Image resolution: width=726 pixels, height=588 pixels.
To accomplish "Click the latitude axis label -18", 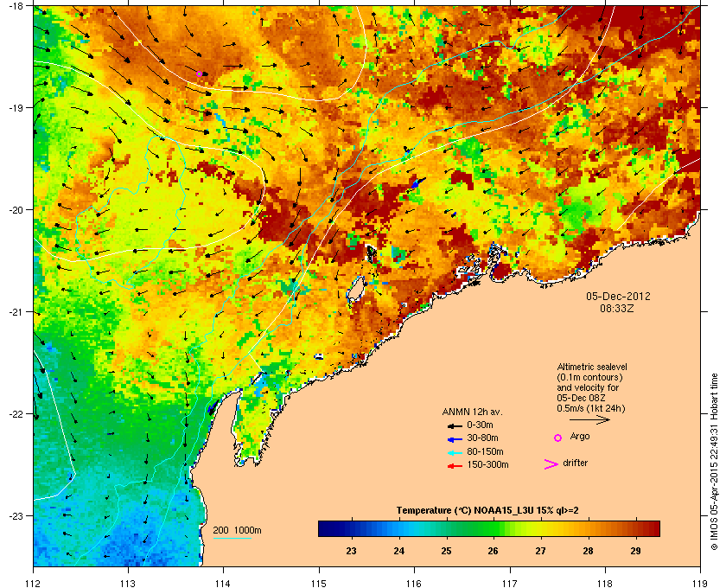I will 16,5.
